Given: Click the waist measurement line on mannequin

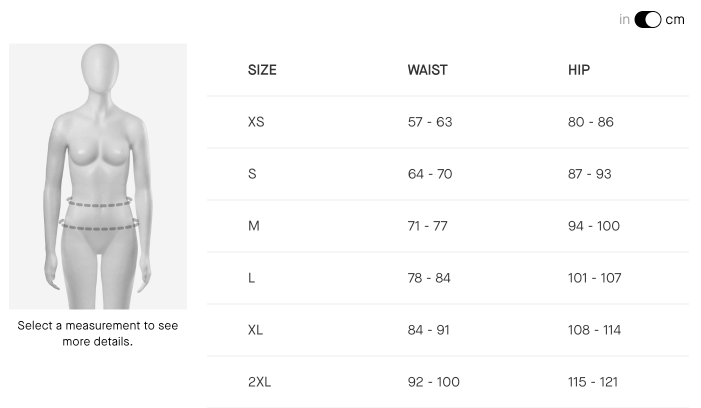Looking at the screenshot, I should point(99,202).
